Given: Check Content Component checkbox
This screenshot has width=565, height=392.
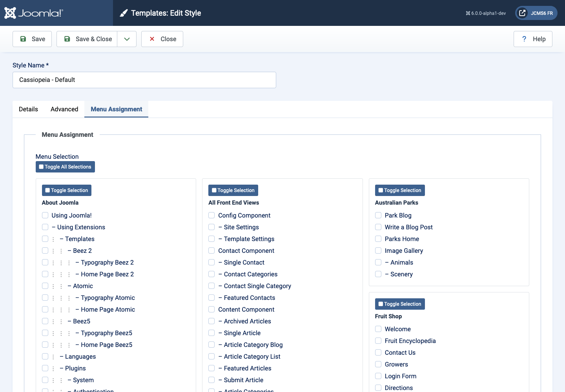Looking at the screenshot, I should click(x=211, y=309).
